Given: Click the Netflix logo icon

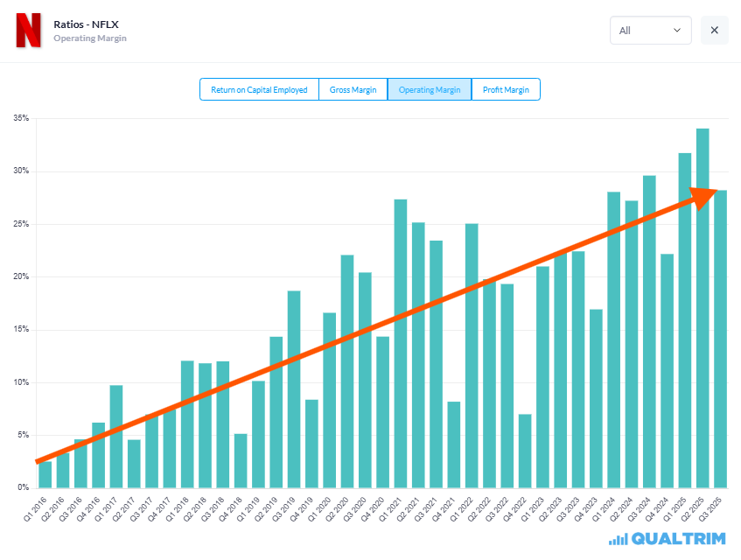Looking at the screenshot, I should pyautogui.click(x=28, y=31).
